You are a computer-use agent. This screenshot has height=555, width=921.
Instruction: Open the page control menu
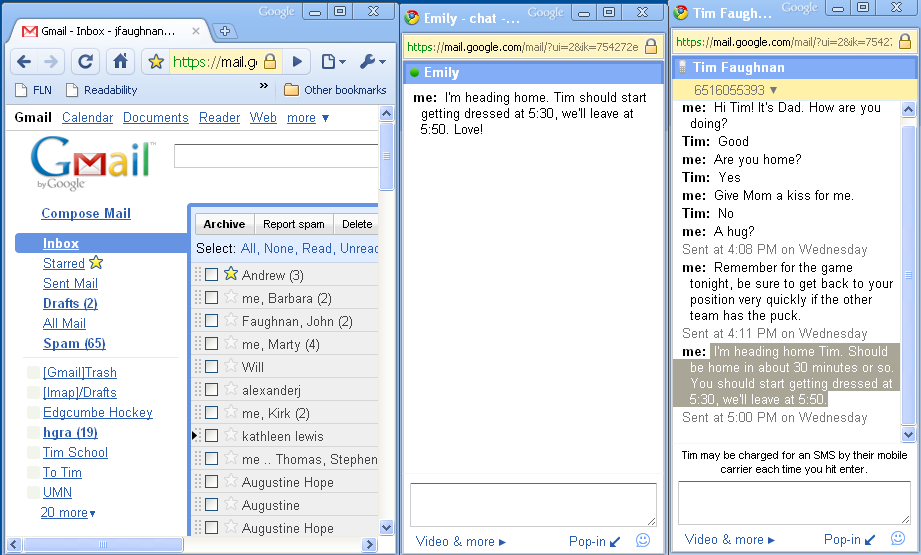point(333,62)
